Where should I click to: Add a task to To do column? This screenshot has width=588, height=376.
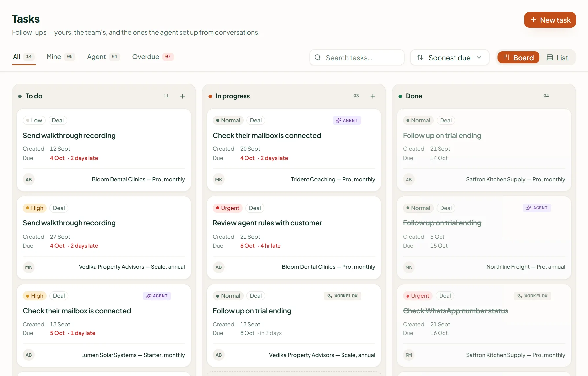pos(182,96)
